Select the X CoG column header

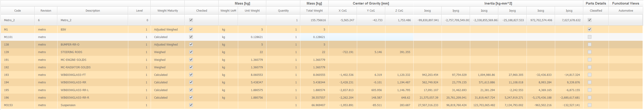[342, 10]
